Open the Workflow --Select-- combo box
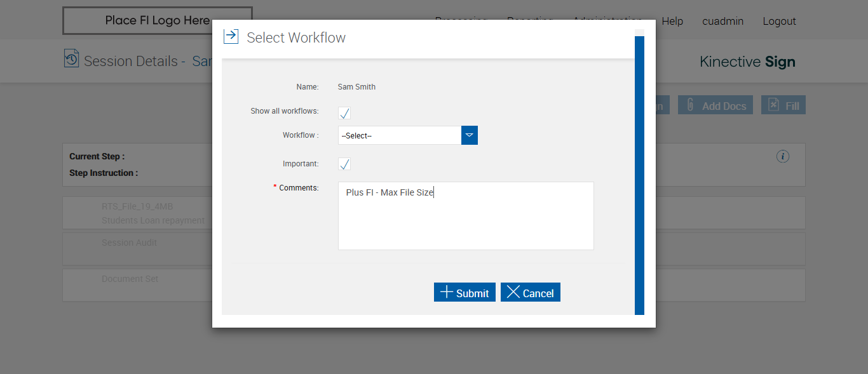Screen dimensions: 868x374 (399, 135)
